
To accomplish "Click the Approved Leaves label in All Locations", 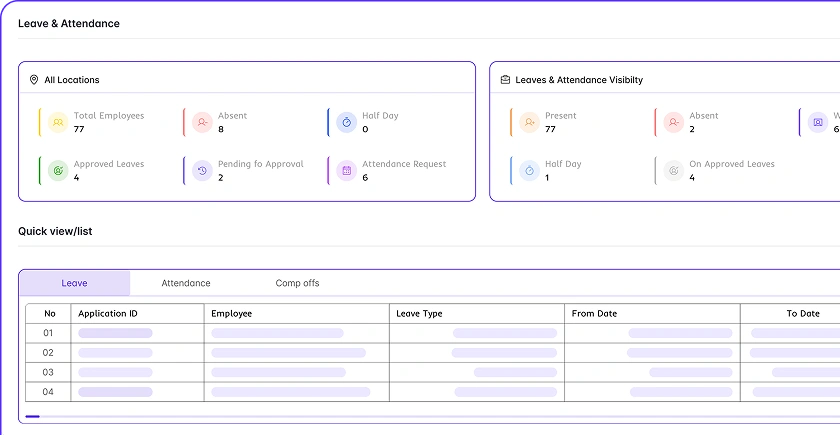I will tap(109, 164).
